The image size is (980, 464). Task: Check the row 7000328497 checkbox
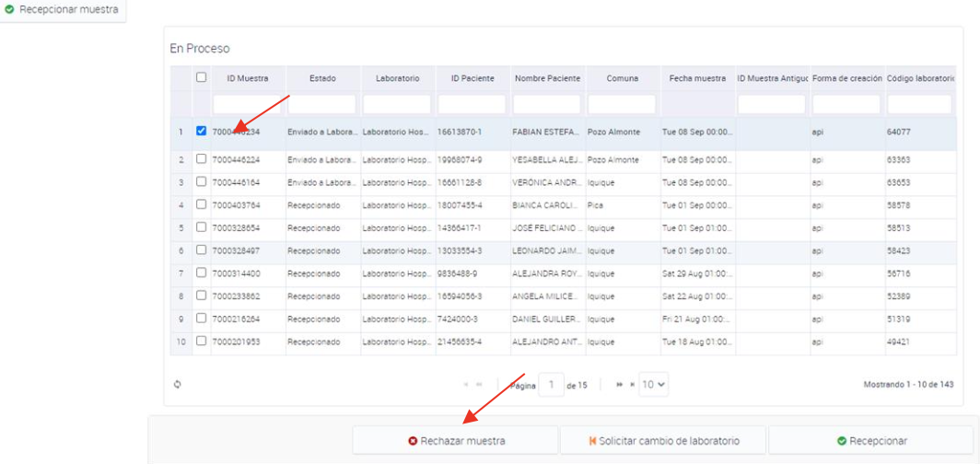201,249
